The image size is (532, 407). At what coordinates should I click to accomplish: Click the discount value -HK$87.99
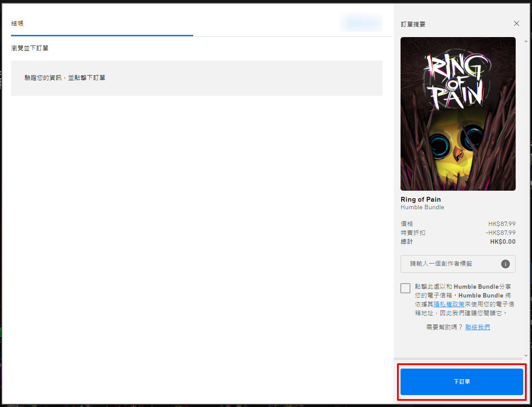(501, 233)
